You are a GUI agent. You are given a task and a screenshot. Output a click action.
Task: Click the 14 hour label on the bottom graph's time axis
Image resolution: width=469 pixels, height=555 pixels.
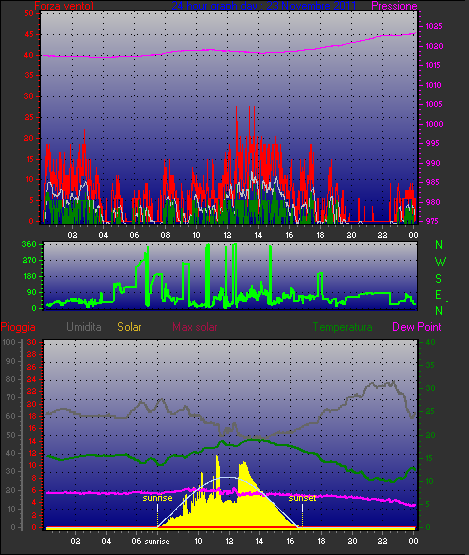click(259, 541)
